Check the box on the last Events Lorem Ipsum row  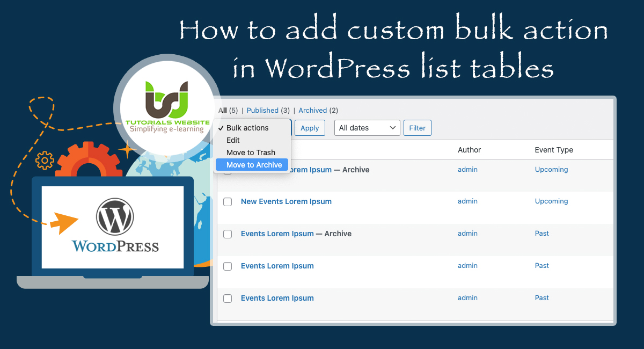pyautogui.click(x=228, y=298)
